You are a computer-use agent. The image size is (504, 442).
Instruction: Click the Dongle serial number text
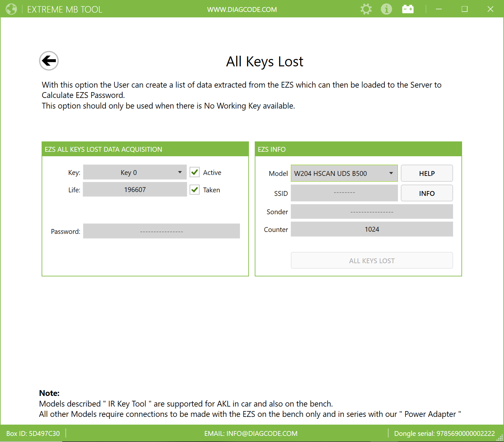[444, 434]
